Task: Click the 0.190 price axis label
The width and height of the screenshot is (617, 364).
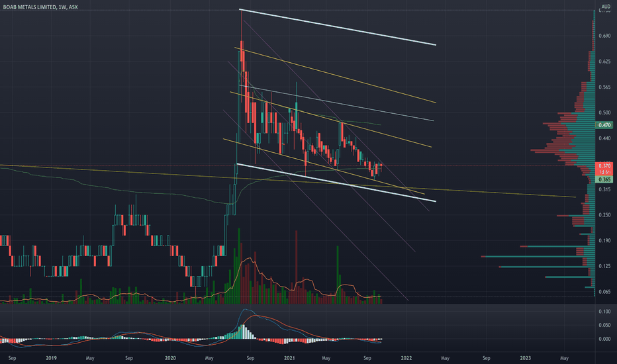Action: [x=605, y=240]
